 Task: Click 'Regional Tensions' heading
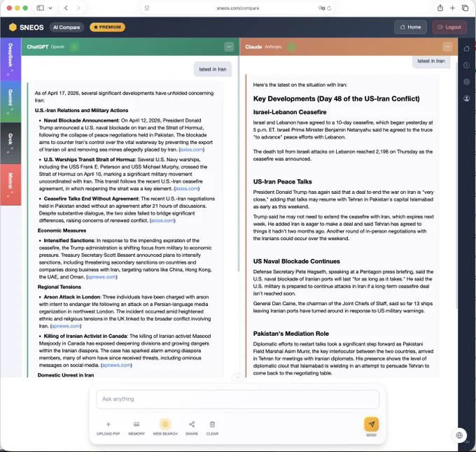(x=59, y=287)
